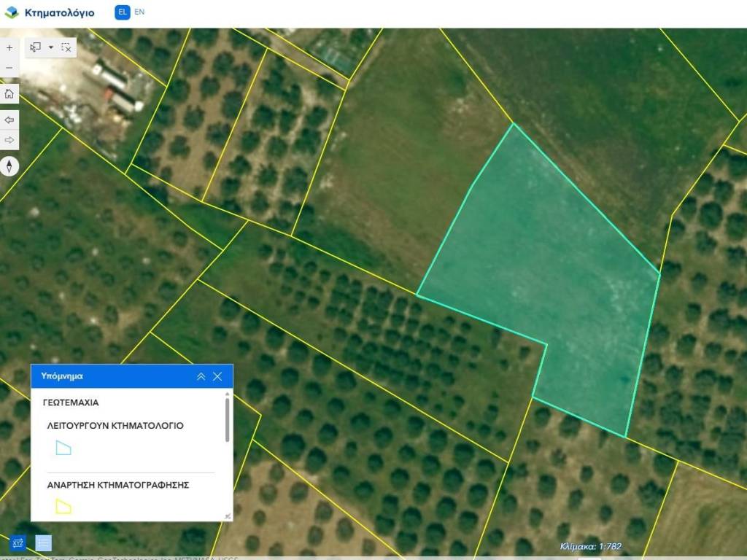Open the XYZ coordinates widget
Screen dimensions: 747x560
18,542
